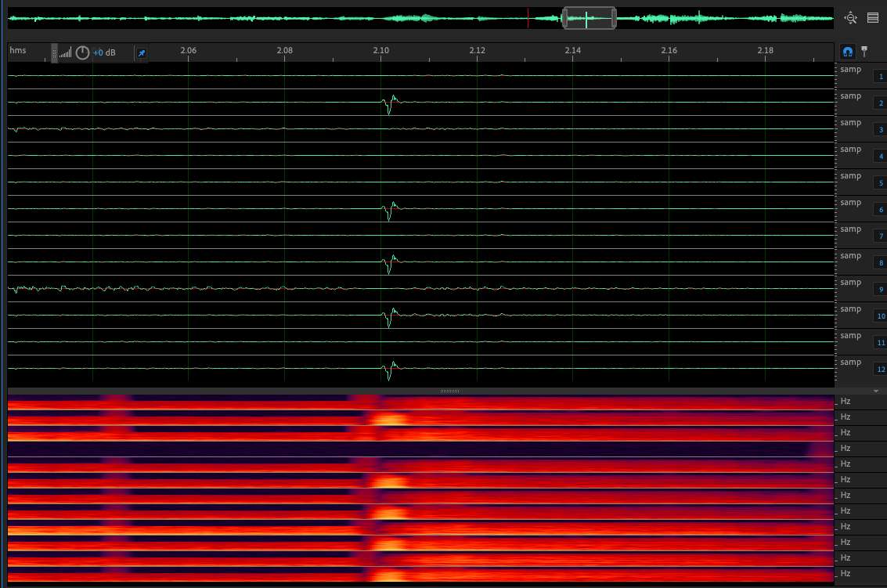Click the hms time format label
The width and height of the screenshot is (887, 588).
[x=18, y=51]
